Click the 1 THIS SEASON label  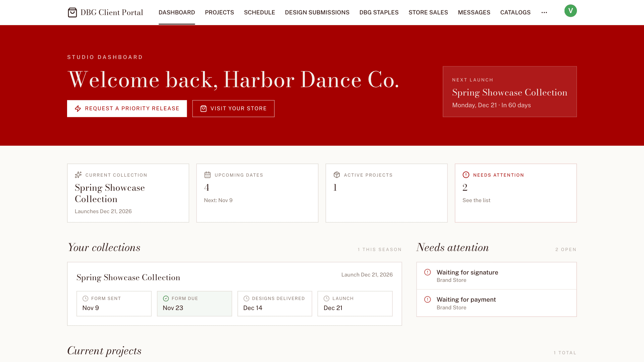pos(380,249)
